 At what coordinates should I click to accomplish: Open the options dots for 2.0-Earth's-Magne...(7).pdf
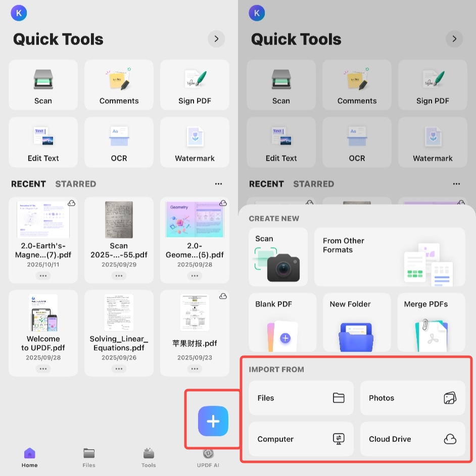(43, 276)
